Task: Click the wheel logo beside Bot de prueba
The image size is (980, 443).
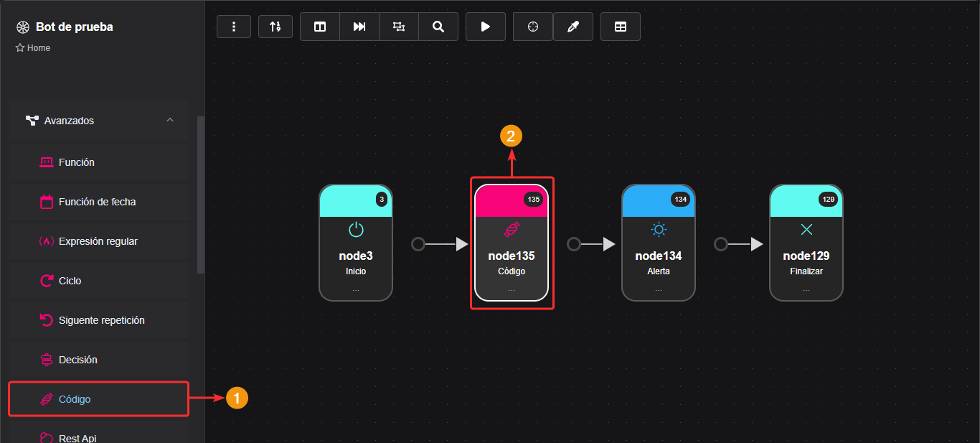Action: click(x=22, y=27)
